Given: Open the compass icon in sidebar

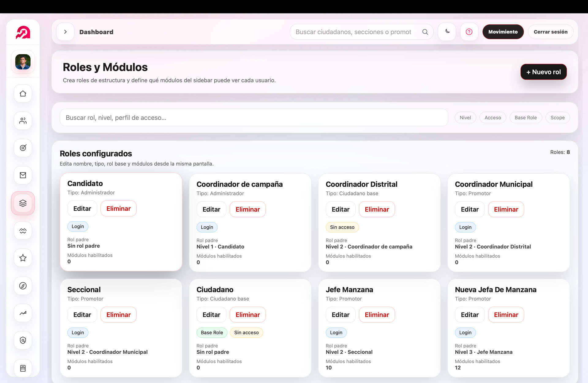Looking at the screenshot, I should (x=23, y=286).
